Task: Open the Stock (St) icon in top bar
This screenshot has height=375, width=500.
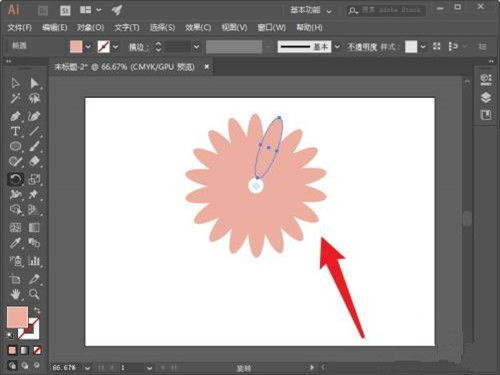Action: pos(65,11)
